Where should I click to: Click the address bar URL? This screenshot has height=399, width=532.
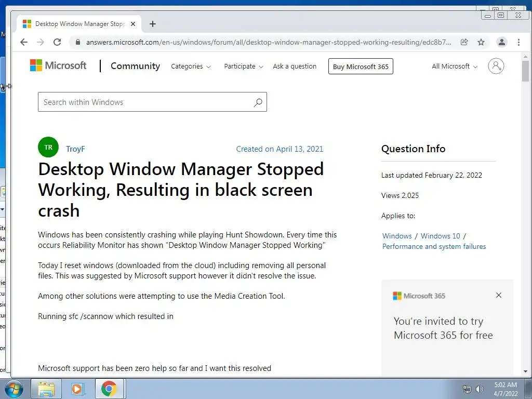(x=269, y=43)
